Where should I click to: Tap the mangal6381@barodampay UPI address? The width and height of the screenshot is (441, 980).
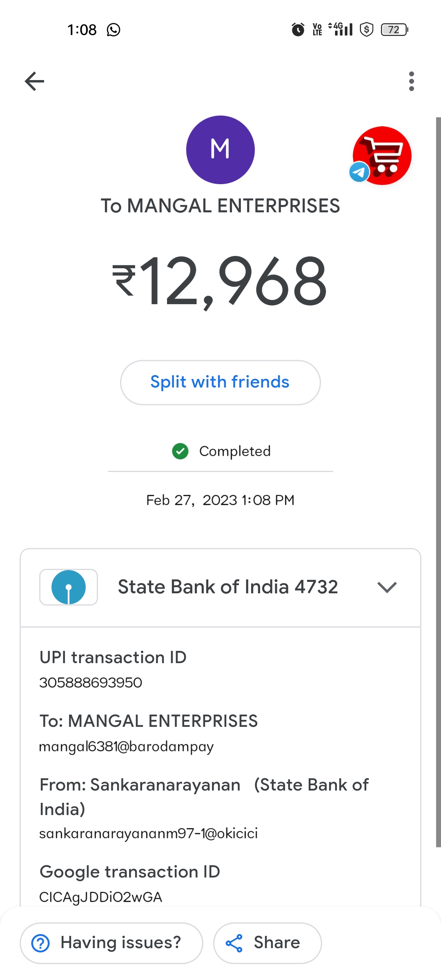pyautogui.click(x=126, y=746)
